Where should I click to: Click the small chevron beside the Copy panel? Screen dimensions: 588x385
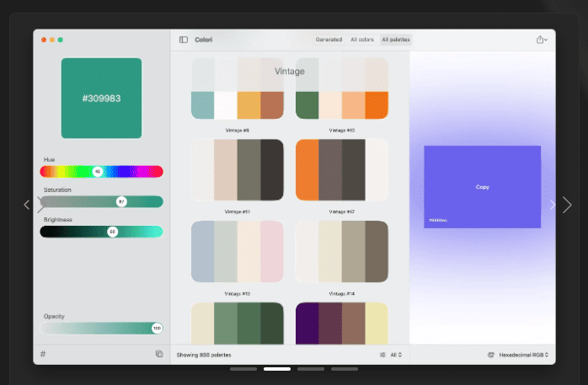552,205
